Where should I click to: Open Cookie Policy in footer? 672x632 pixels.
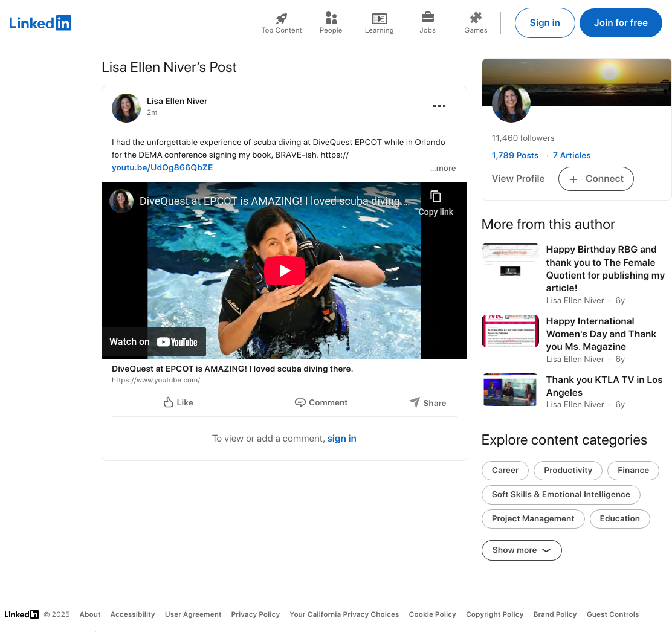point(433,614)
